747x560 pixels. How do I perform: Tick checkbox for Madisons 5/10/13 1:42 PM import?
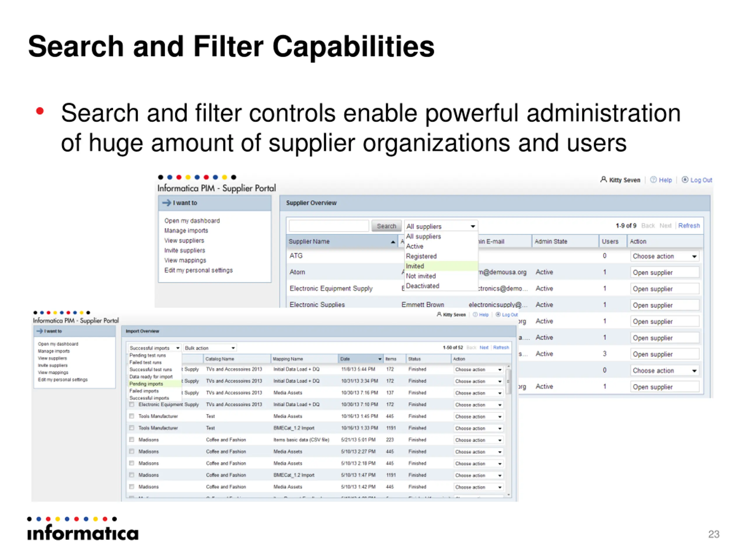coord(132,487)
